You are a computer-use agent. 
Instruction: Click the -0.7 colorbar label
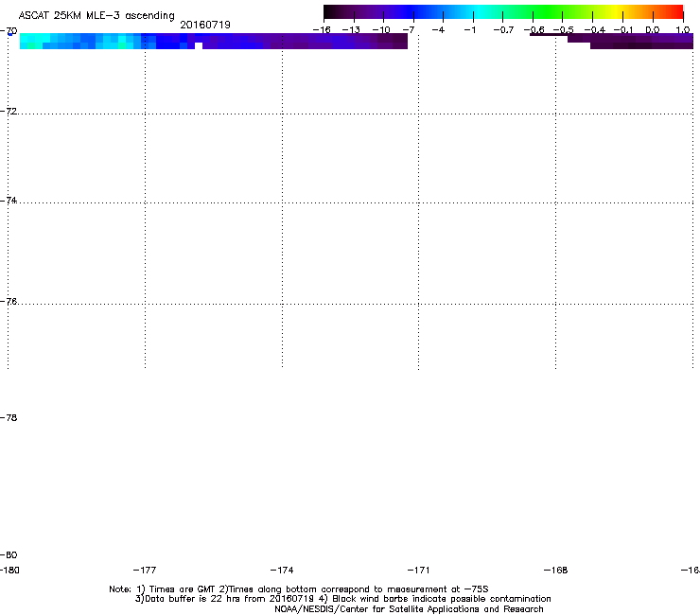tap(503, 30)
